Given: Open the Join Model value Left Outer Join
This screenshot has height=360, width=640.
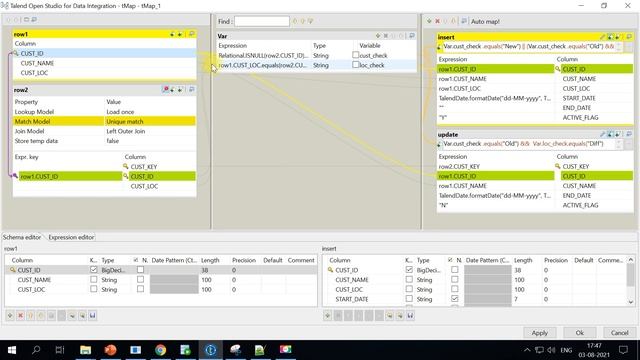Looking at the screenshot, I should 150,131.
